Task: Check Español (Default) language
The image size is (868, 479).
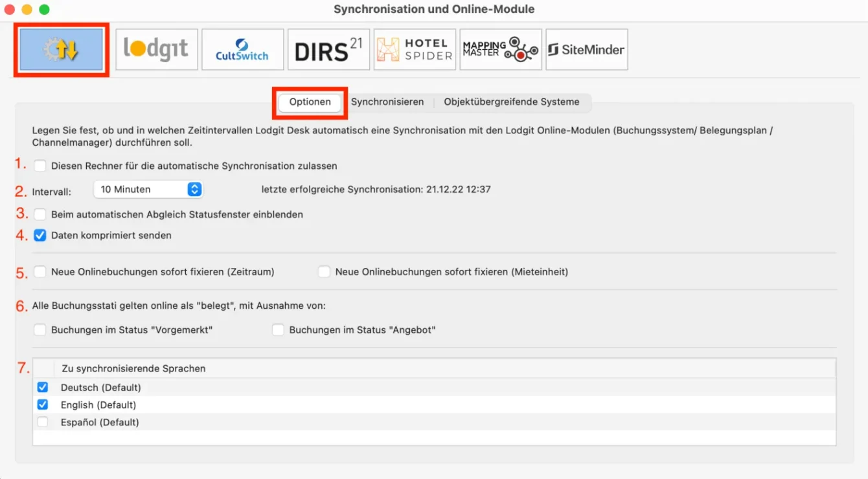Action: pos(43,422)
